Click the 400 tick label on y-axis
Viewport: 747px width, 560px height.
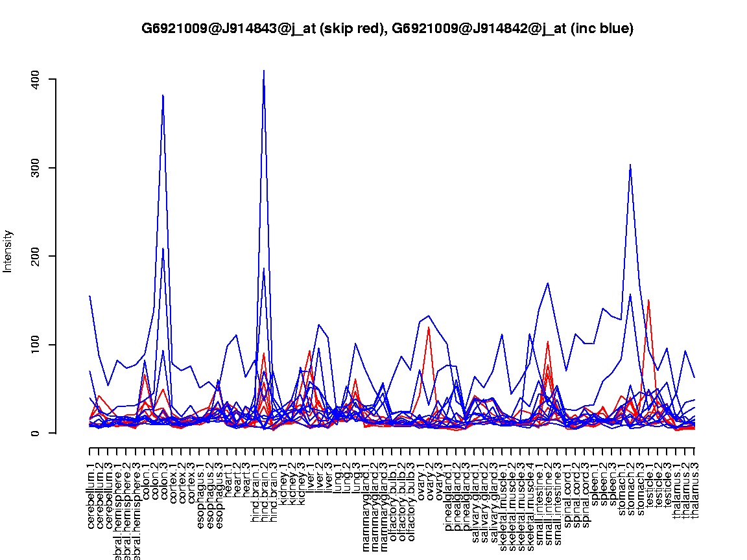[36, 80]
